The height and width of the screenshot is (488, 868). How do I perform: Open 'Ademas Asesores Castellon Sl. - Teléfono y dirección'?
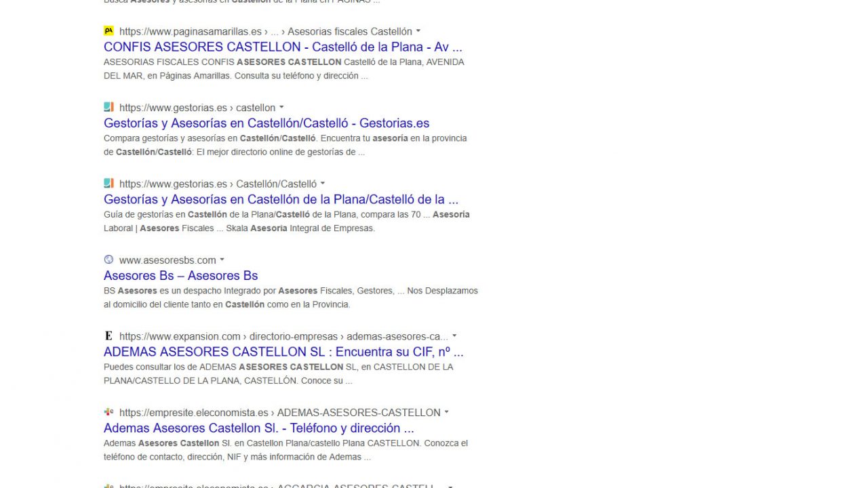pos(258,428)
